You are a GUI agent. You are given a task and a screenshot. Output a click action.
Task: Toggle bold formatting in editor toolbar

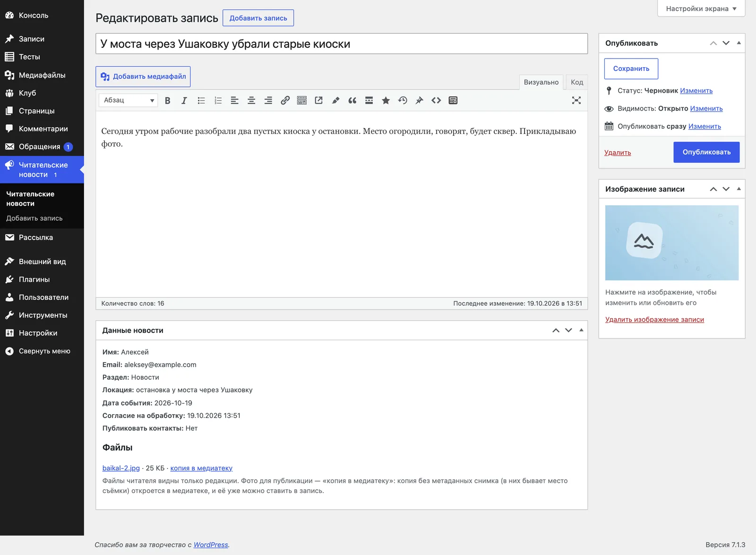click(x=167, y=100)
